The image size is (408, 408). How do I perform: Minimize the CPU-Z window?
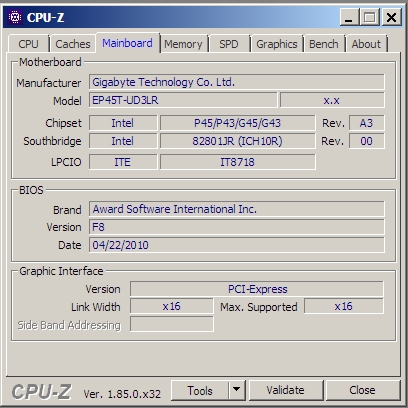tap(349, 17)
